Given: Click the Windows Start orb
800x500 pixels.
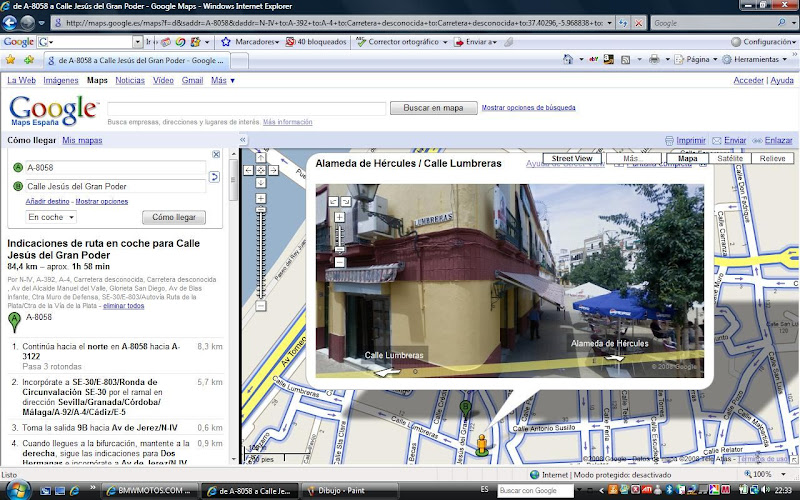Looking at the screenshot, I should pyautogui.click(x=16, y=490).
